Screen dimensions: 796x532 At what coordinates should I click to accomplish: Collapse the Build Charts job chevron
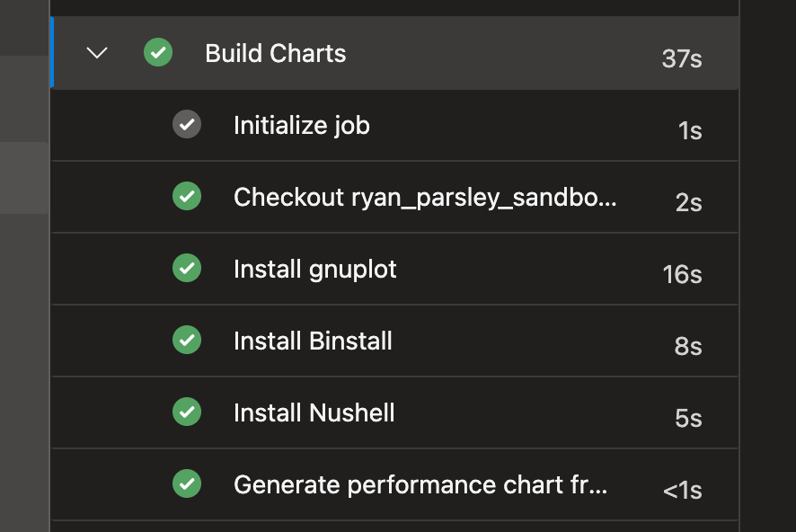96,53
